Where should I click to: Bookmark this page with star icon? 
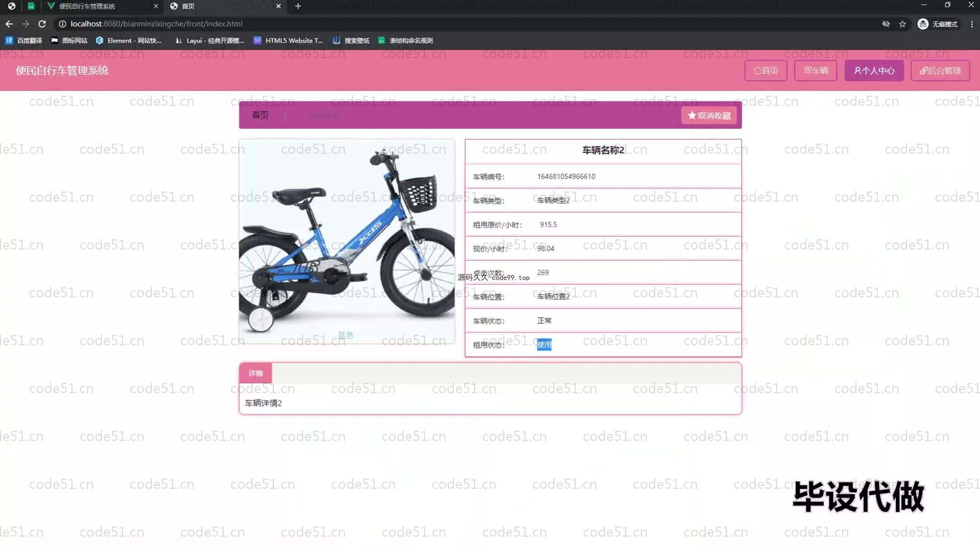903,24
